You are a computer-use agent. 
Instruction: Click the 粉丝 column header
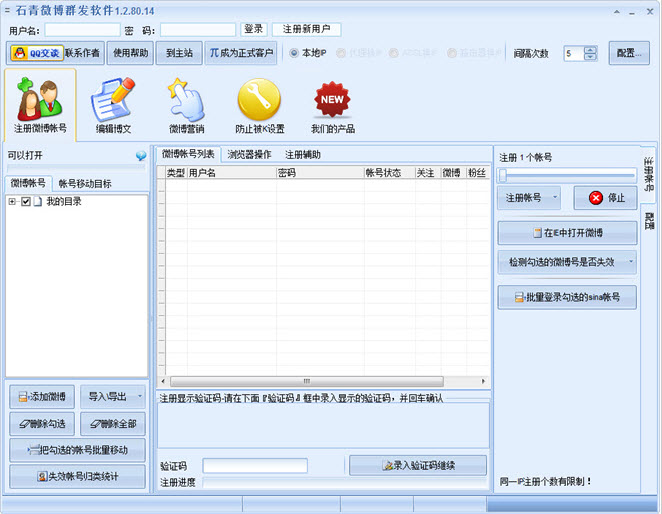(478, 173)
